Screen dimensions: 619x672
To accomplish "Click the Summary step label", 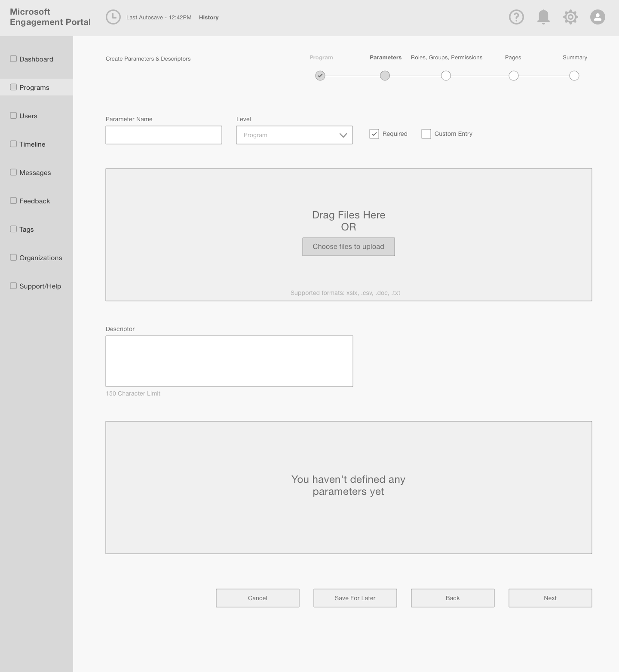I will (x=575, y=57).
